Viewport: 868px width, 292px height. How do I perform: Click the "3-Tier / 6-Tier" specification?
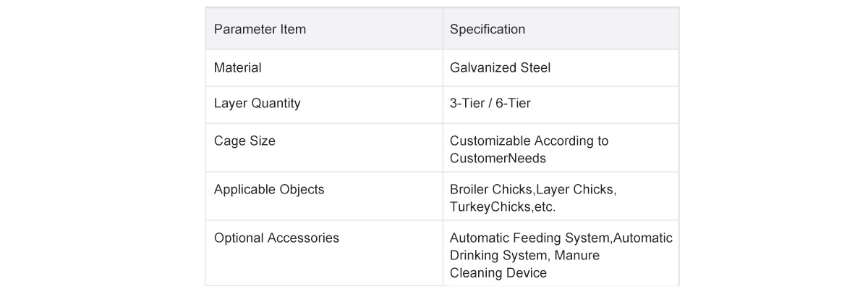click(x=490, y=104)
